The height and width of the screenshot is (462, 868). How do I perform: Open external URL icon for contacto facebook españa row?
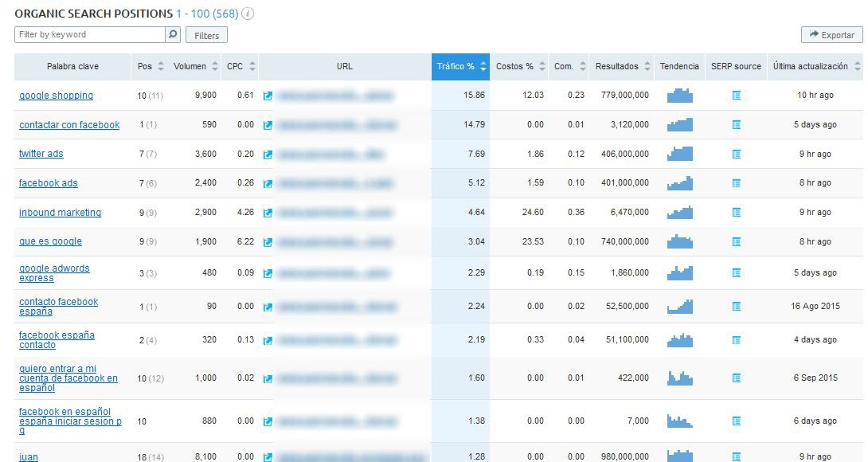(x=268, y=307)
